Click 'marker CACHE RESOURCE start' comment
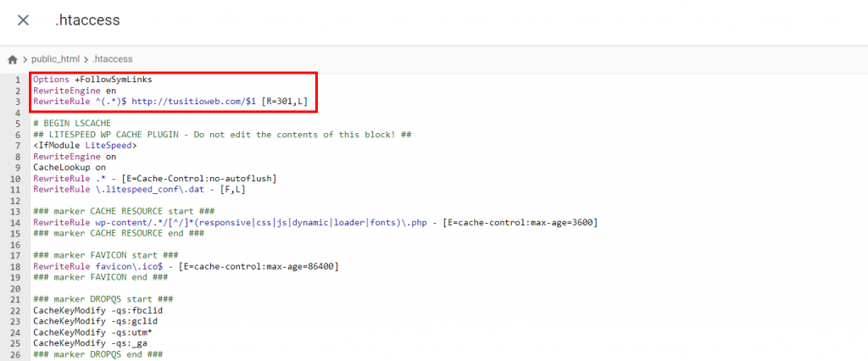Screen dimensions: 868x361 pyautogui.click(x=124, y=212)
